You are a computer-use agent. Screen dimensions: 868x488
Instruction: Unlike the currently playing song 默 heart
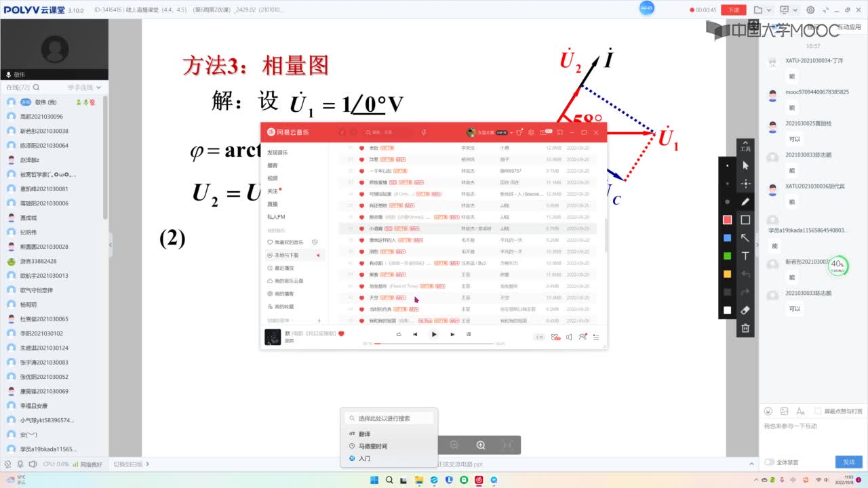point(341,333)
